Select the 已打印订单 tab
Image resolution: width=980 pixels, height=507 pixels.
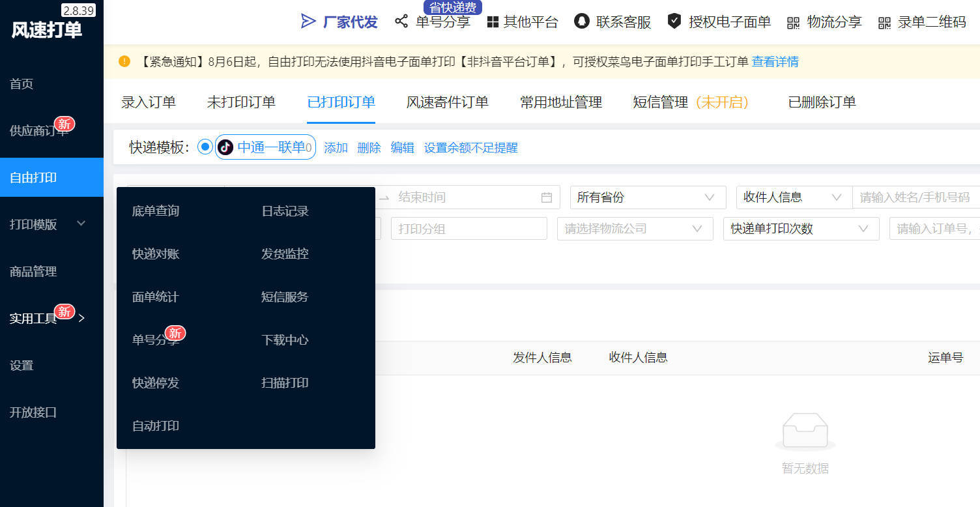(x=341, y=102)
